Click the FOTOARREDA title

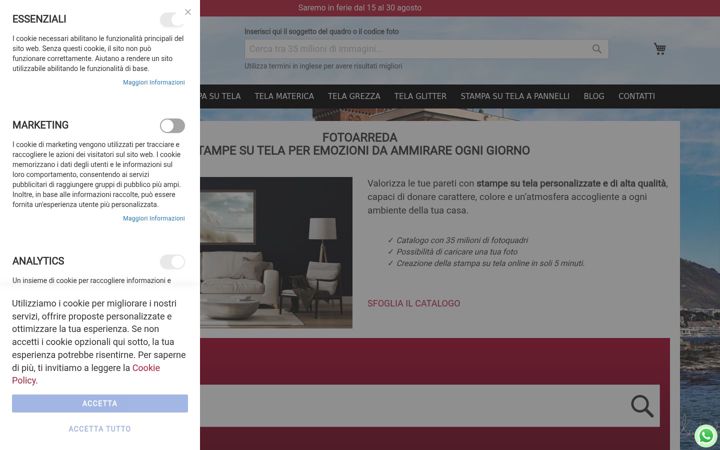point(360,137)
